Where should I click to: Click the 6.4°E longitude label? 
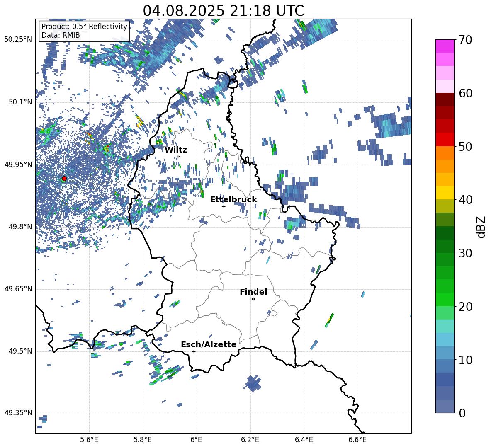304,440
